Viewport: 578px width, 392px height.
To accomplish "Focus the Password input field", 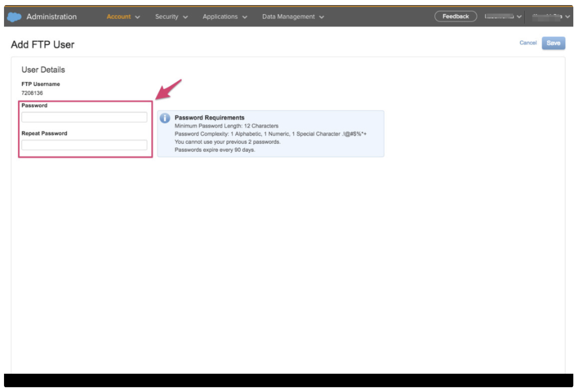I will (84, 117).
